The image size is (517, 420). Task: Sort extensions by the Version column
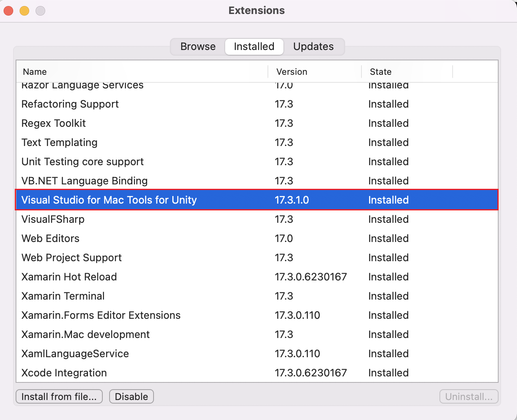pos(291,72)
